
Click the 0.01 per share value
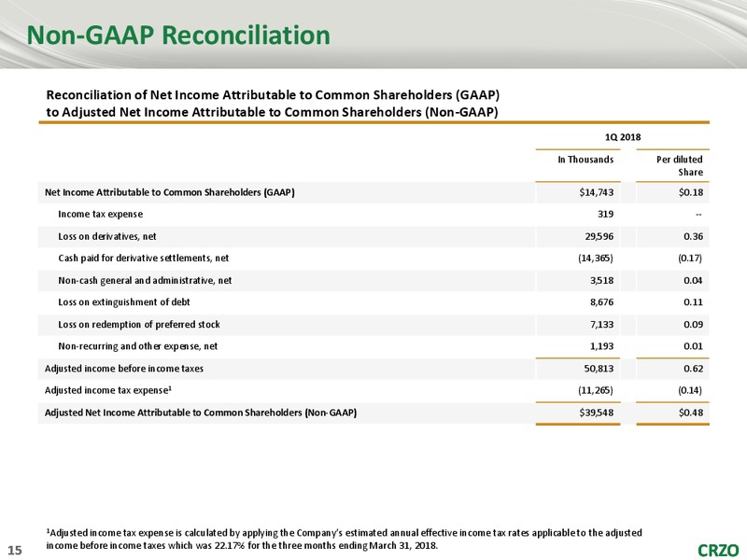[693, 346]
